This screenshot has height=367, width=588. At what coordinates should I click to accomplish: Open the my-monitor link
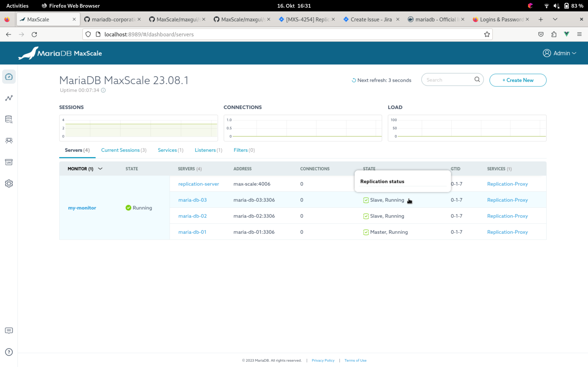(x=82, y=208)
